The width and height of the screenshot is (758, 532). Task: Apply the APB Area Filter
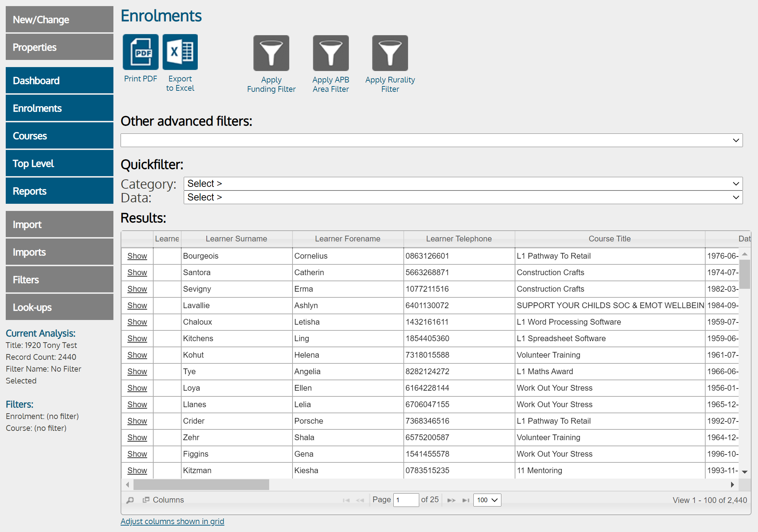[330, 53]
